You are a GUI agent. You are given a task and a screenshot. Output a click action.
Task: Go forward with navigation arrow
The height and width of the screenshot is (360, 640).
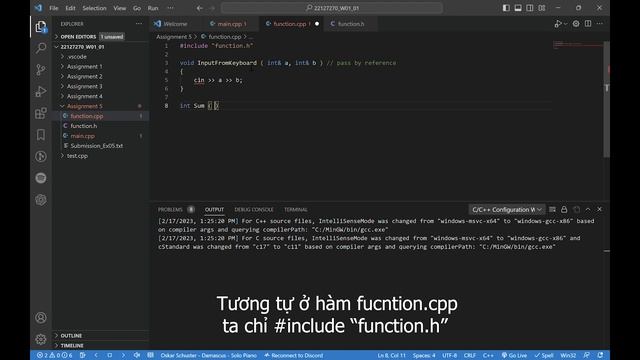click(x=211, y=8)
